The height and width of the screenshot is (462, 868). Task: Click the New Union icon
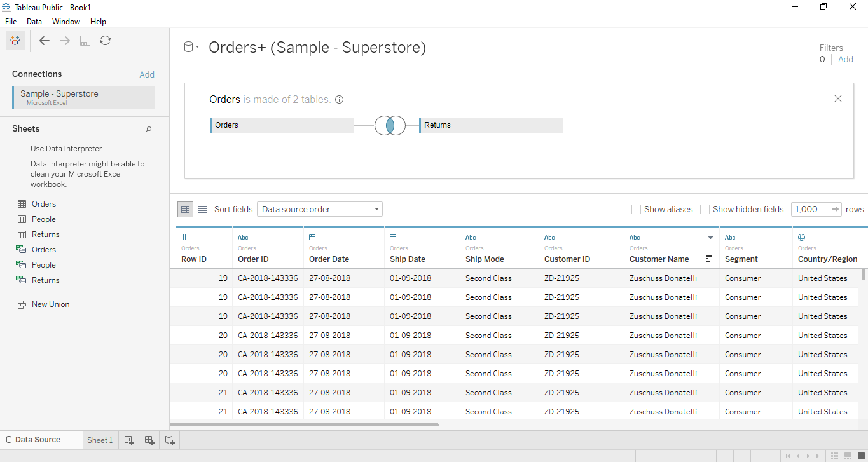[22, 304]
